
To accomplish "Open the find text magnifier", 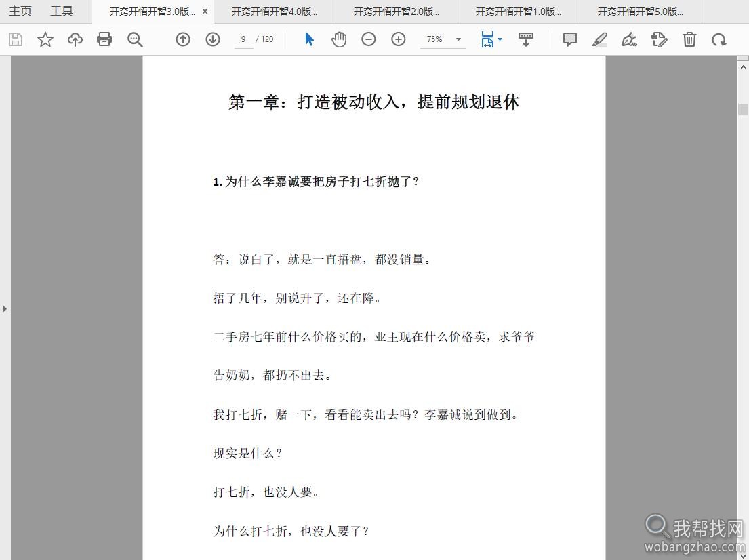I will pos(135,39).
